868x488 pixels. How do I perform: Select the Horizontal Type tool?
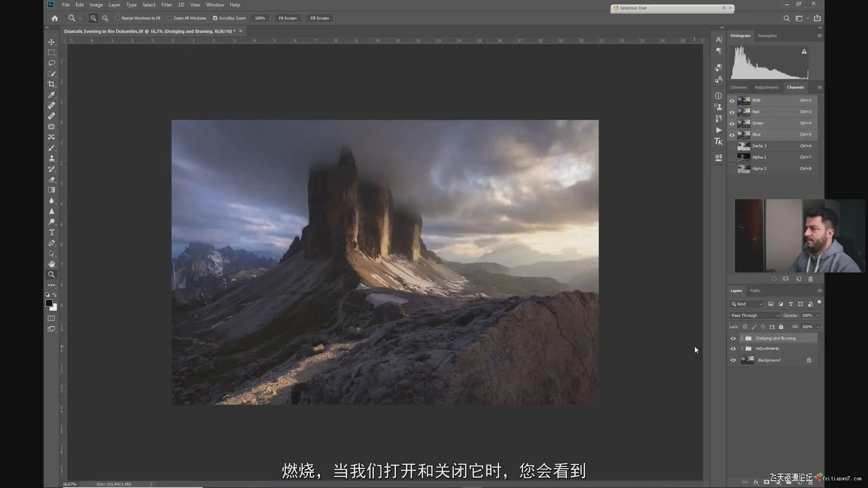pyautogui.click(x=52, y=232)
